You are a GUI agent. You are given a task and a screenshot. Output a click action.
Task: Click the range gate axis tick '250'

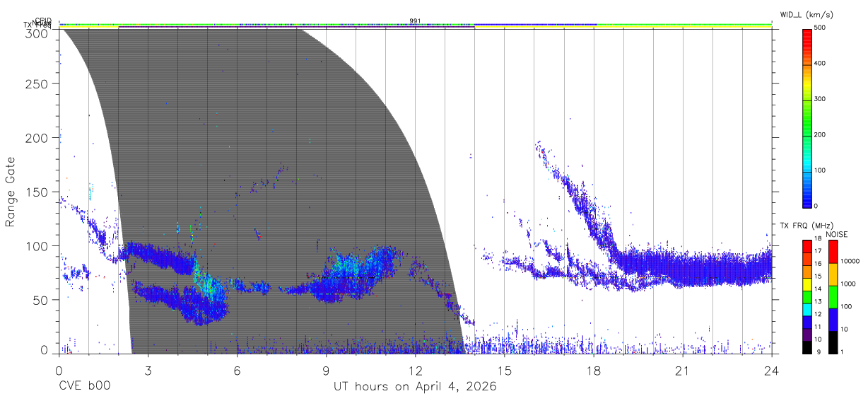click(37, 84)
